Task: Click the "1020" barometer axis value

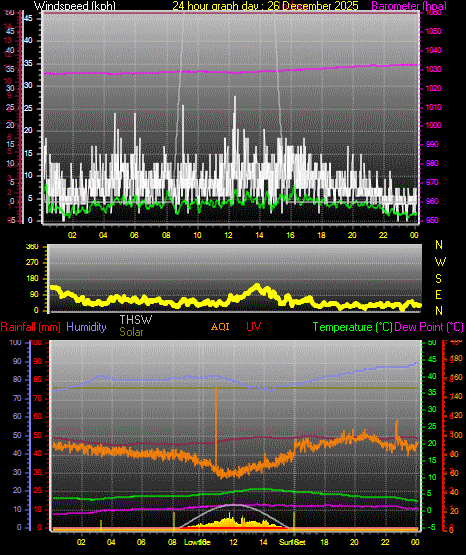Action: (433, 88)
